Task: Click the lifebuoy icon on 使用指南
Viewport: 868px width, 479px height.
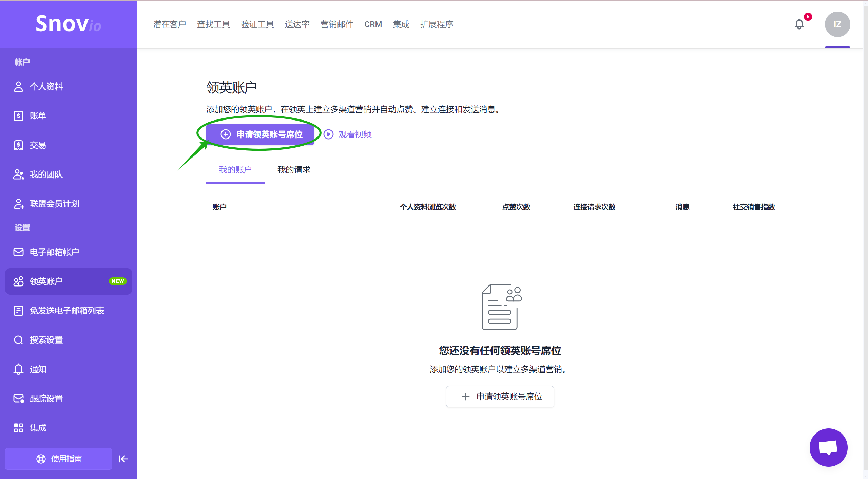Action: (x=41, y=459)
